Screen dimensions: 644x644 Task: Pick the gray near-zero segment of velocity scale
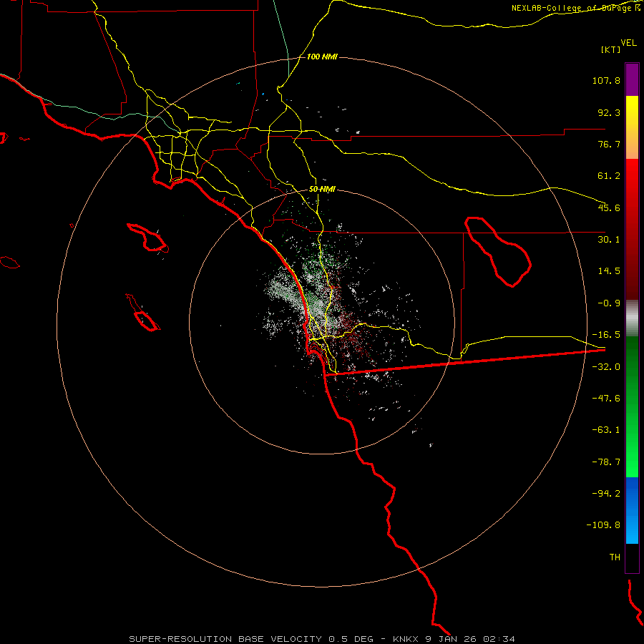click(632, 318)
